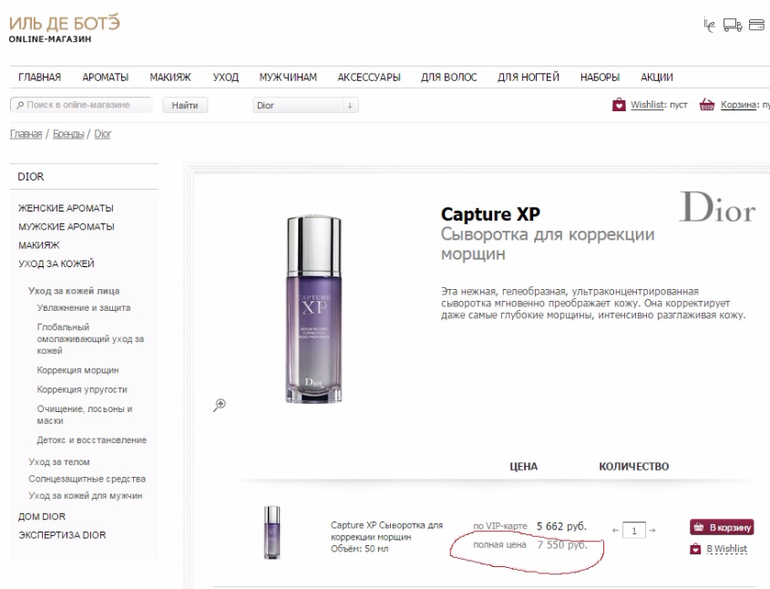The height and width of the screenshot is (589, 770).
Task: Open the АКЦИИ menu item
Action: point(657,77)
